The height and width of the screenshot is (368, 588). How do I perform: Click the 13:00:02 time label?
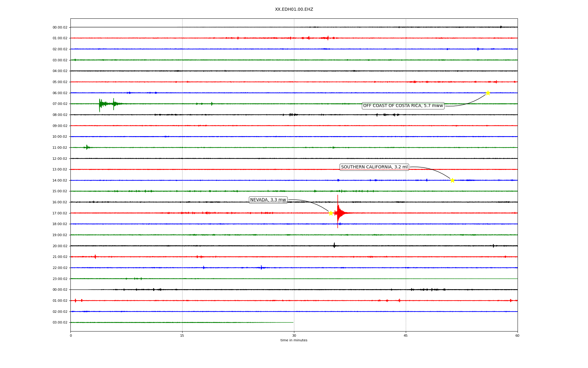click(60, 170)
